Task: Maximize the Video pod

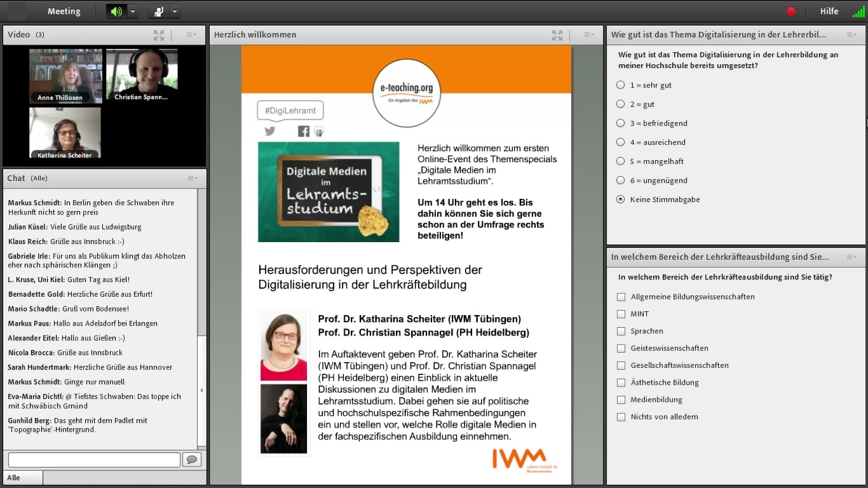Action: 159,35
